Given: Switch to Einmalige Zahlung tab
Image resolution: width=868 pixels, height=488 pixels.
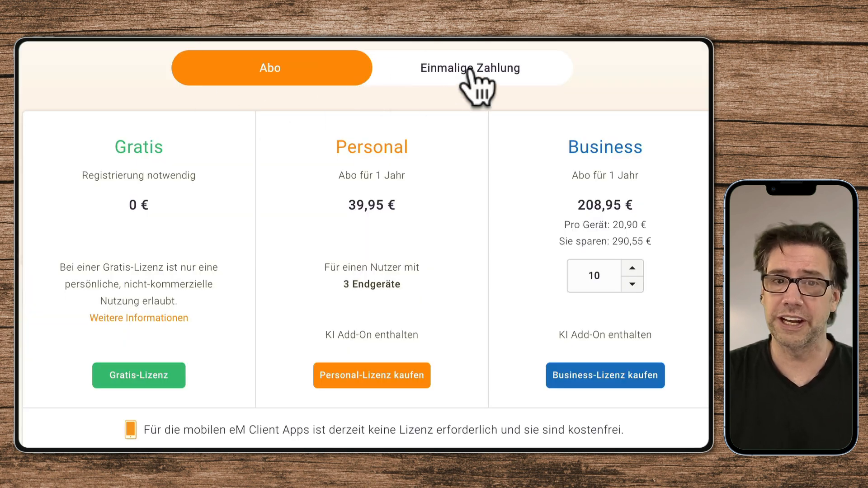Looking at the screenshot, I should click(x=470, y=67).
